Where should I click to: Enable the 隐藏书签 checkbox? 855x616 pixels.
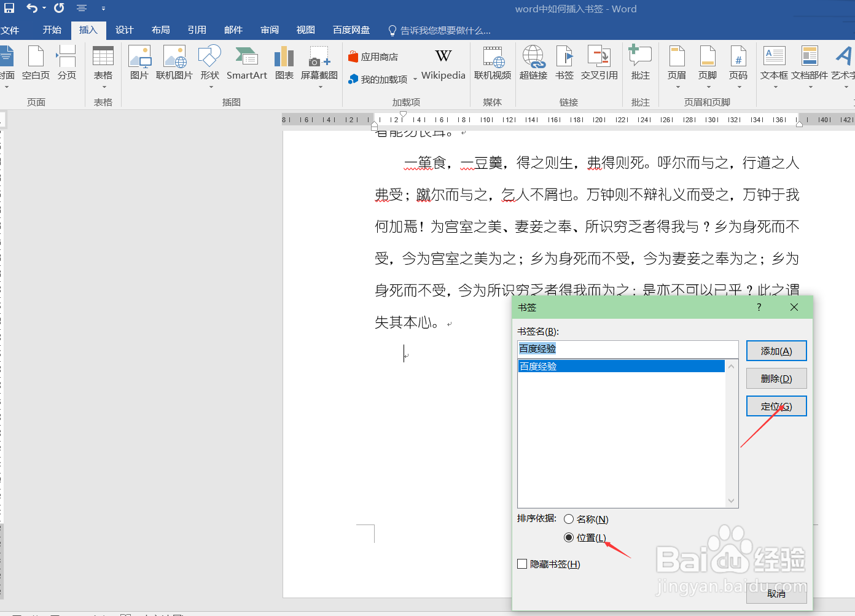(x=522, y=564)
